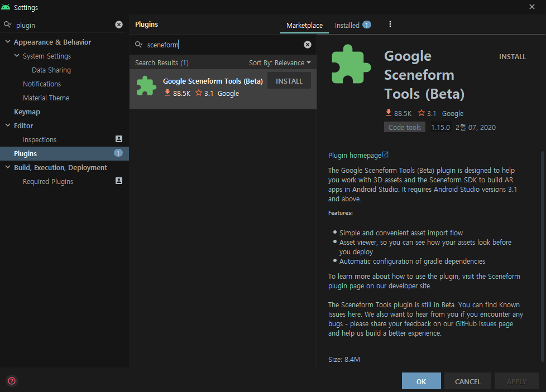Open the Sceneform plugin page link
The image size is (546, 392).
click(424, 281)
